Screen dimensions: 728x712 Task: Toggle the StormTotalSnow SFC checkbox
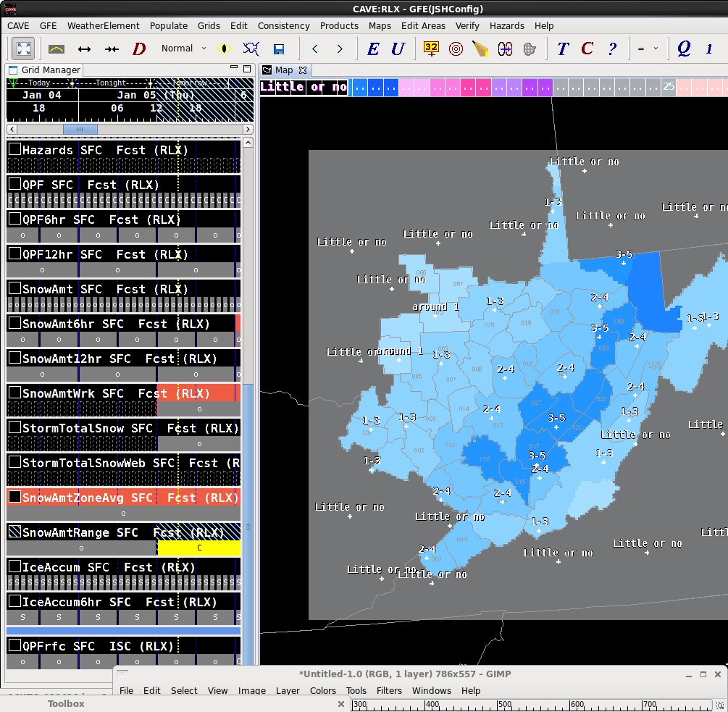click(x=15, y=427)
